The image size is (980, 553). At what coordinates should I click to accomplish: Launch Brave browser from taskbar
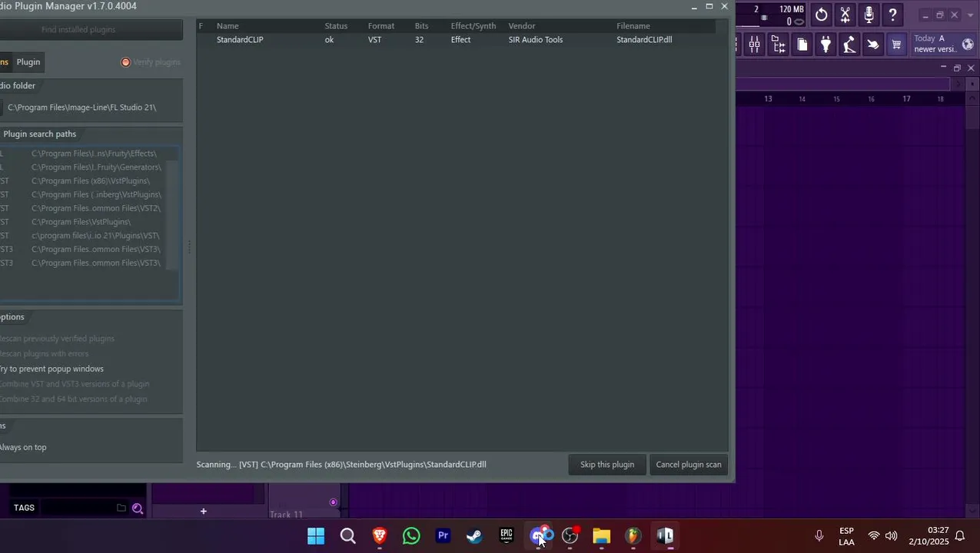point(380,535)
